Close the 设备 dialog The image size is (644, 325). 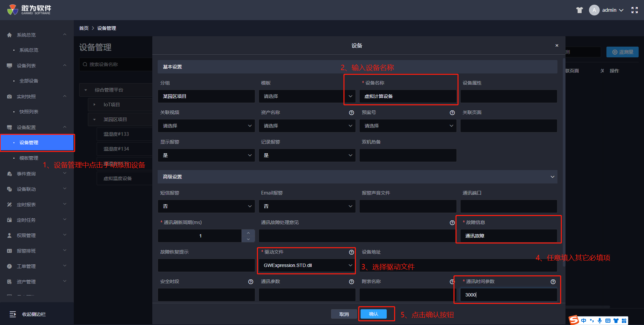(x=557, y=46)
